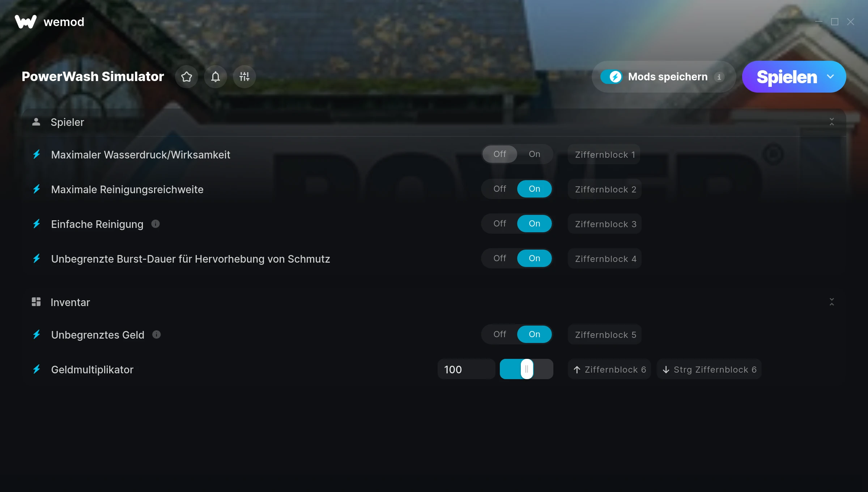Image resolution: width=868 pixels, height=492 pixels.
Task: Show info for Einfache Reinigung
Action: [156, 224]
